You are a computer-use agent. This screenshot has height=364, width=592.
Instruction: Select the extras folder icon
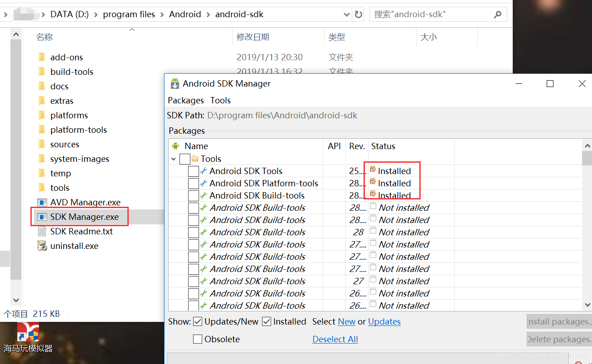click(42, 101)
